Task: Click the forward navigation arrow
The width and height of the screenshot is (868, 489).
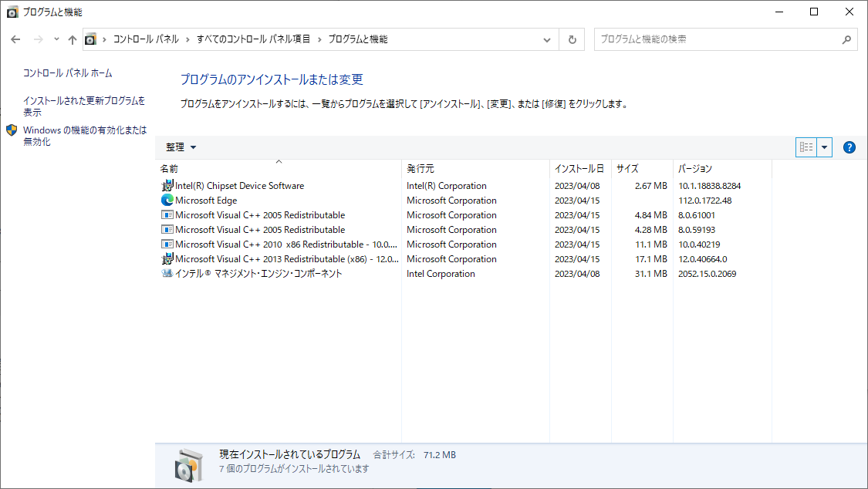Action: tap(39, 39)
